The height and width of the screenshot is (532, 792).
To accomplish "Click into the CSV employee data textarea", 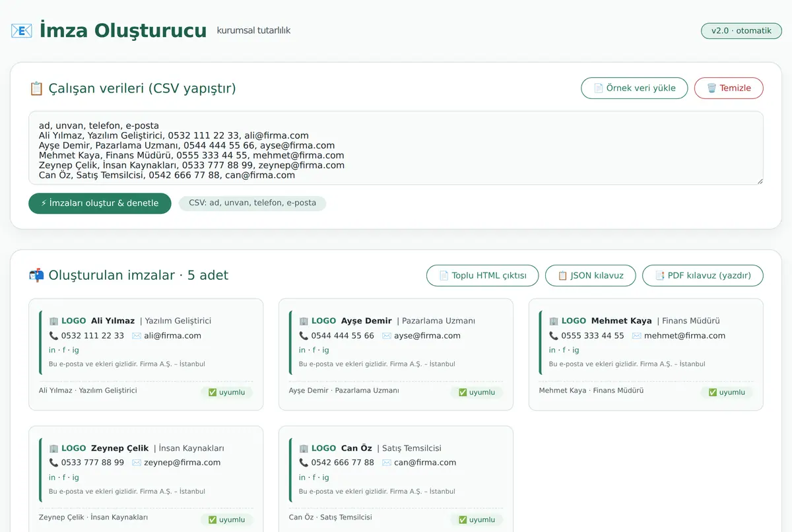I will click(396, 148).
